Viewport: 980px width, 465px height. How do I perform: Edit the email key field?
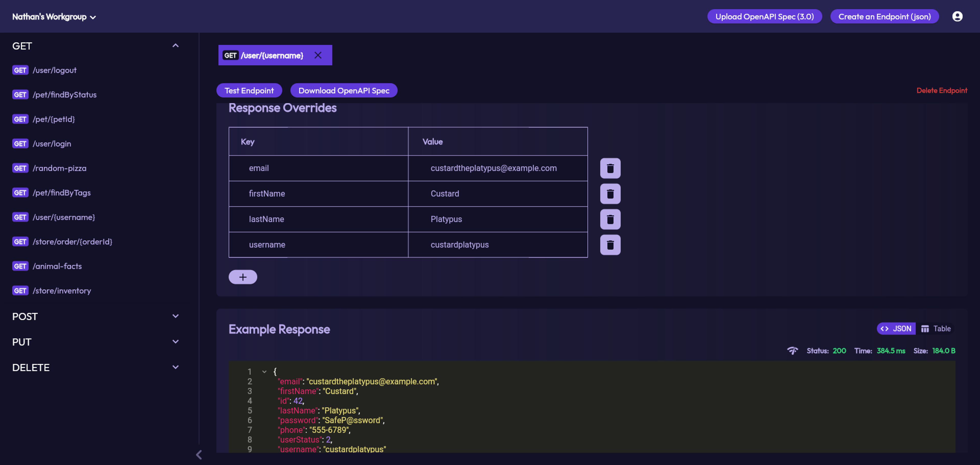point(318,168)
